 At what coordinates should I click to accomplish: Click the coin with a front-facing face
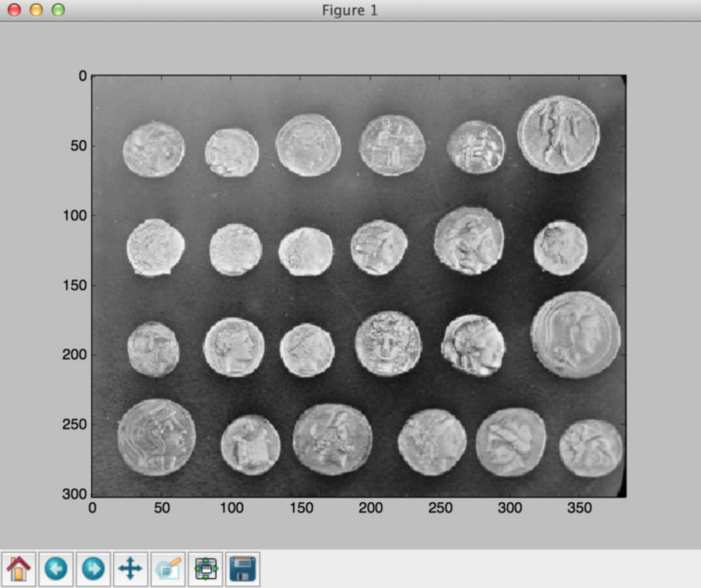click(388, 343)
